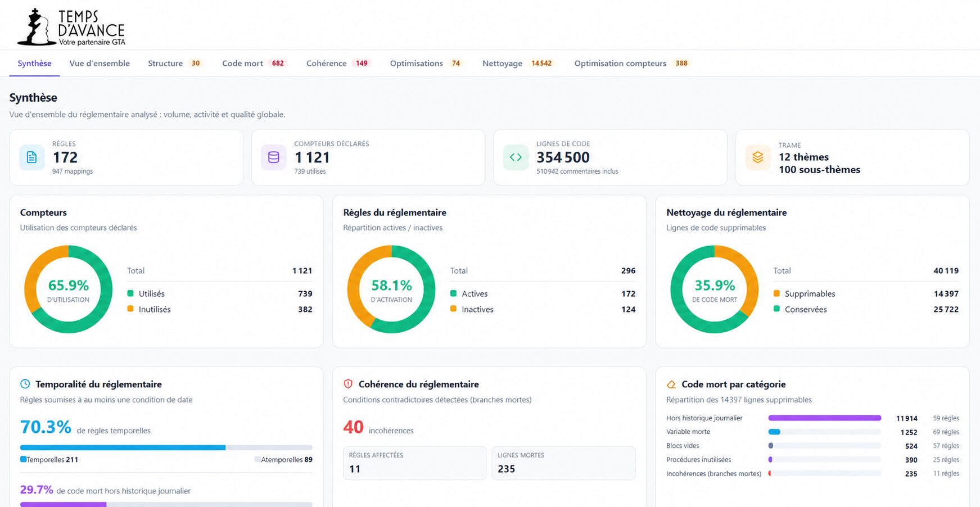Click the Temps d'Avance chess logo
980x507 pixels.
tap(71, 27)
